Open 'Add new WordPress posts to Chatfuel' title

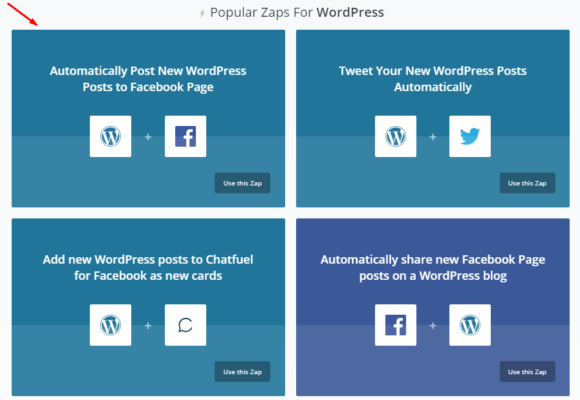[148, 268]
